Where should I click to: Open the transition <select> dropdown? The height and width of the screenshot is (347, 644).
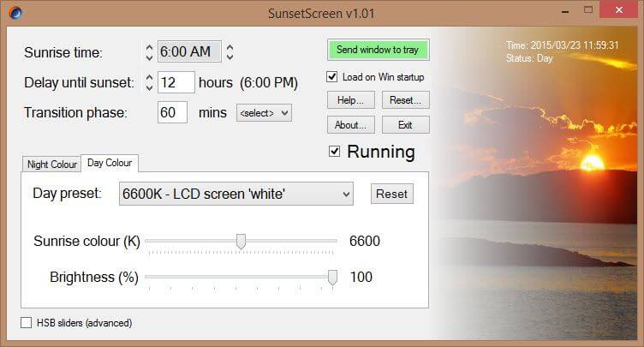(x=264, y=112)
